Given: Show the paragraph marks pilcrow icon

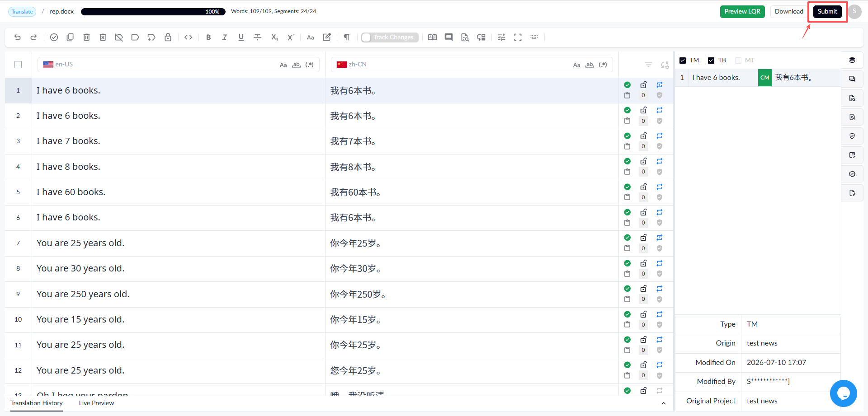Looking at the screenshot, I should [346, 37].
